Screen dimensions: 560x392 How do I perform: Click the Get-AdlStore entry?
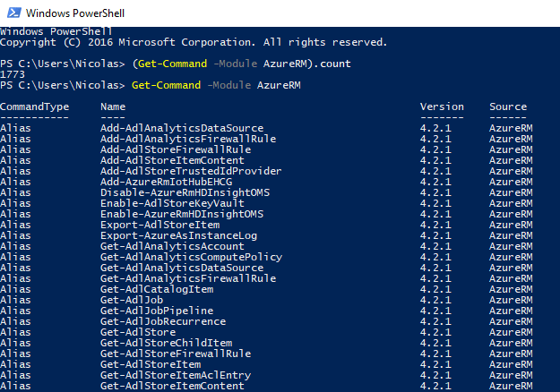(138, 332)
